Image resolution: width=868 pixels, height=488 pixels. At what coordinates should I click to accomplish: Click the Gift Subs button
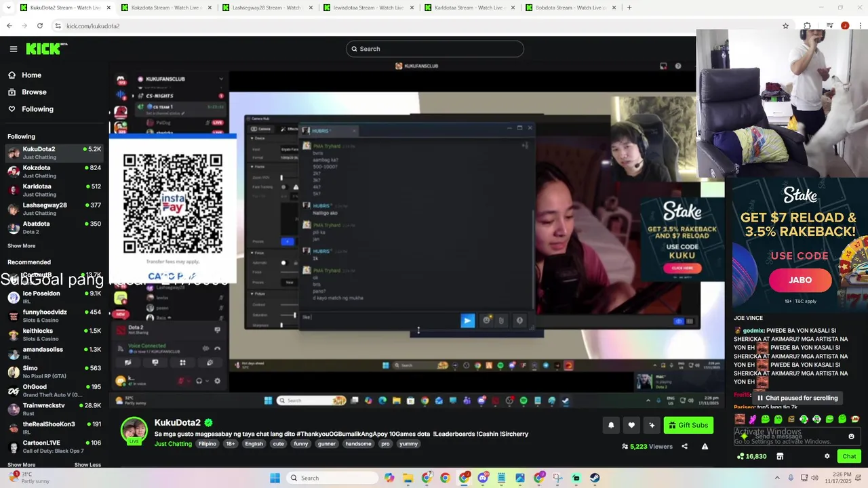(688, 425)
